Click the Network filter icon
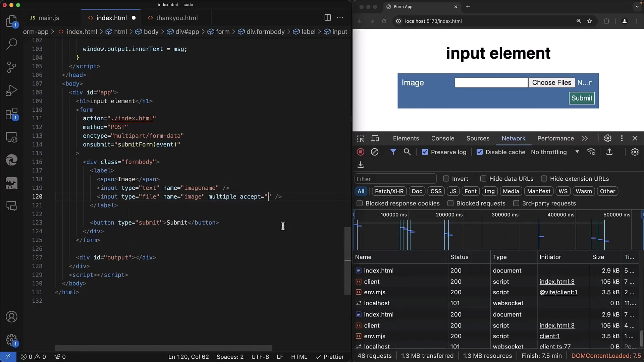 click(x=393, y=152)
